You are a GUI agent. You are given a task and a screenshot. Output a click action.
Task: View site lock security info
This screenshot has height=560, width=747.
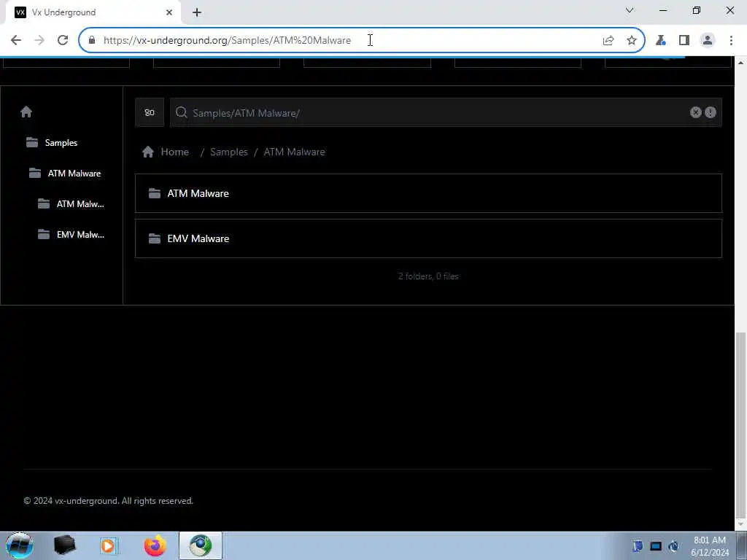pos(92,40)
